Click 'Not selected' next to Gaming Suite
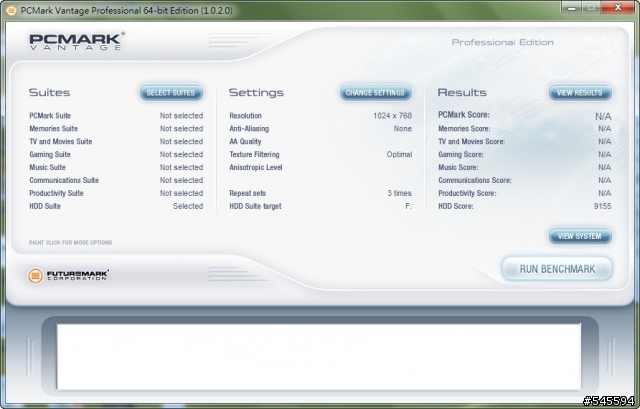This screenshot has height=409, width=640. (x=181, y=154)
